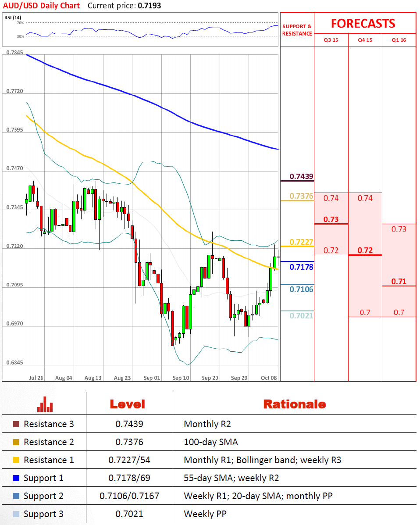The image size is (420, 525).
Task: Select the Q1 16 forecast column header
Action: [x=399, y=40]
